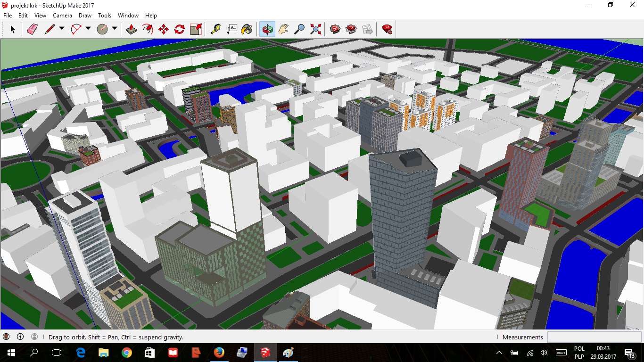Click the sign-in user status icon
This screenshot has width=644, height=362.
point(34,337)
